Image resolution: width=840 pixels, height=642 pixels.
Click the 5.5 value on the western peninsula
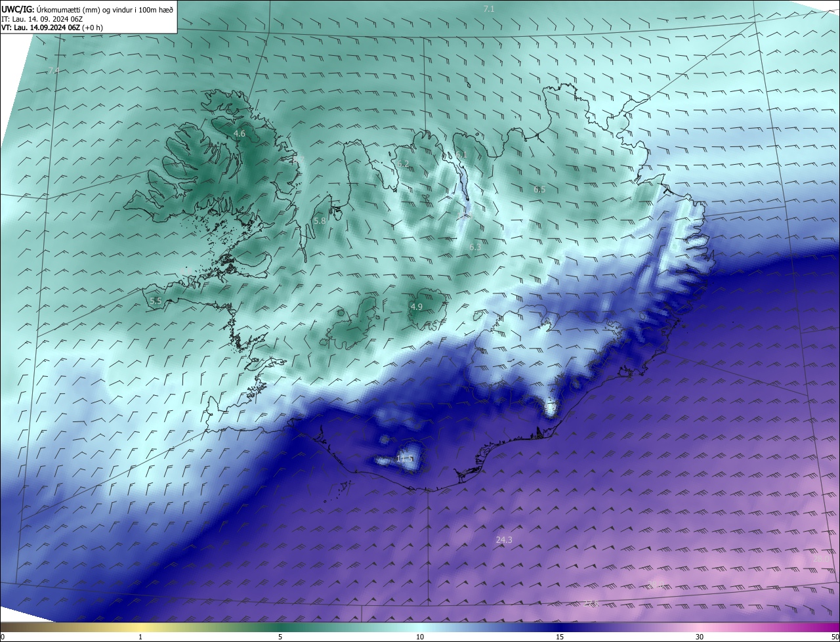[156, 301]
